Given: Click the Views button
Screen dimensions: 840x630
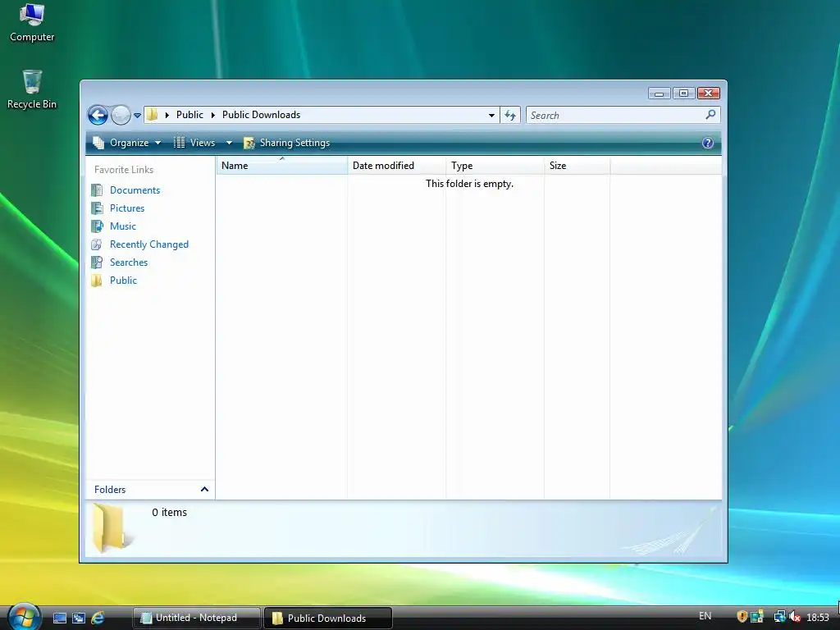Looking at the screenshot, I should tap(195, 143).
